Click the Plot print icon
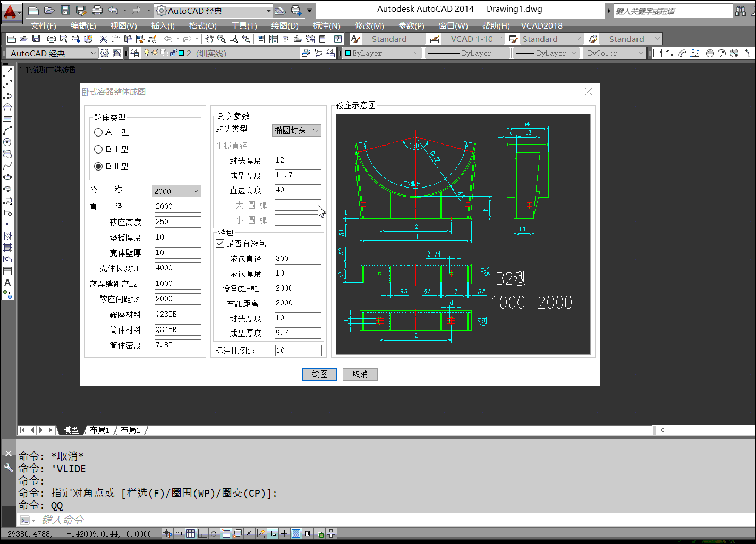The height and width of the screenshot is (544, 756). pyautogui.click(x=52, y=39)
